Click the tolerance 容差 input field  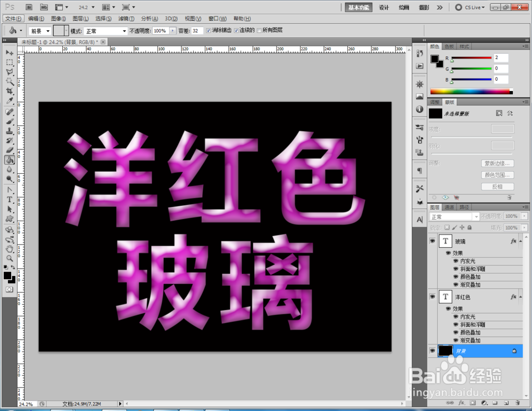coord(197,30)
